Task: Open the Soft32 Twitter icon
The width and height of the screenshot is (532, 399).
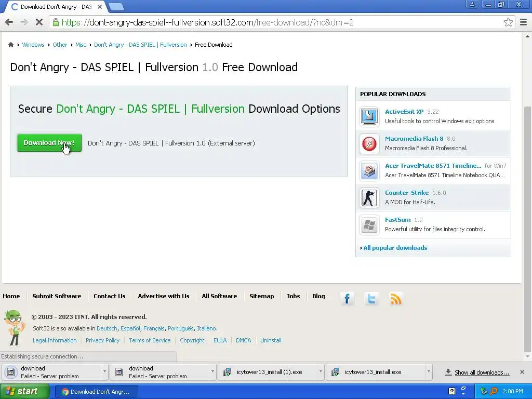Action: 371,299
